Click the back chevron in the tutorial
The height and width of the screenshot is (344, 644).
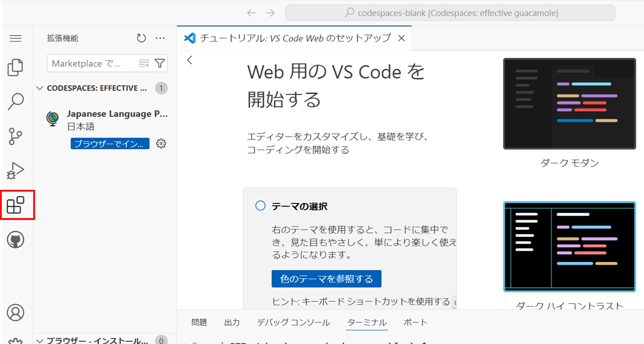(x=190, y=60)
